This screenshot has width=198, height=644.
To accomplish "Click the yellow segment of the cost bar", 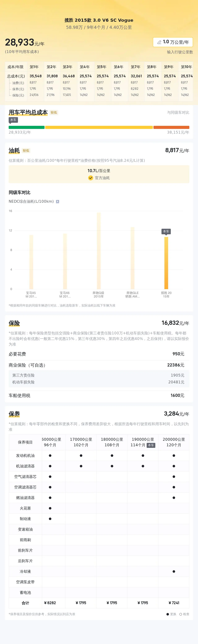I will coord(99,127).
